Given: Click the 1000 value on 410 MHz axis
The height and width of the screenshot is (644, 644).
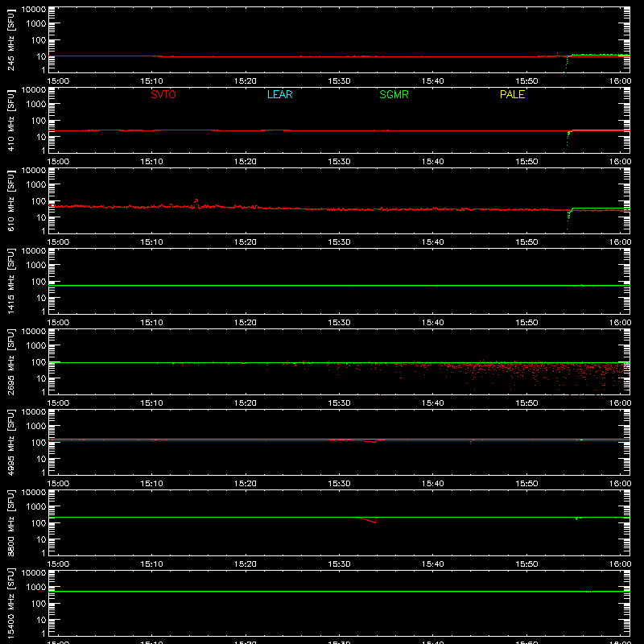Looking at the screenshot, I should (36, 104).
